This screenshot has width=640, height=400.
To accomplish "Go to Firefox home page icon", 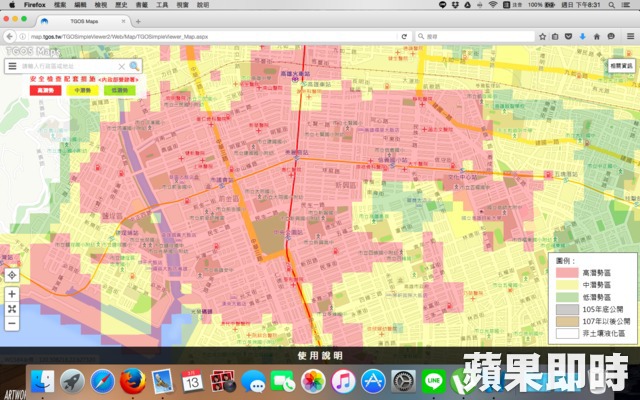I will click(x=597, y=37).
